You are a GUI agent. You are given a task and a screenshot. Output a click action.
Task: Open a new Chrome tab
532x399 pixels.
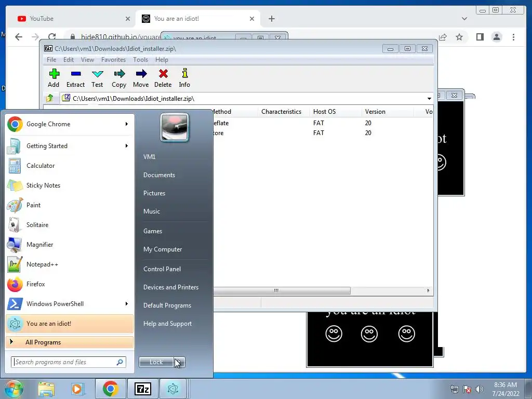(271, 19)
